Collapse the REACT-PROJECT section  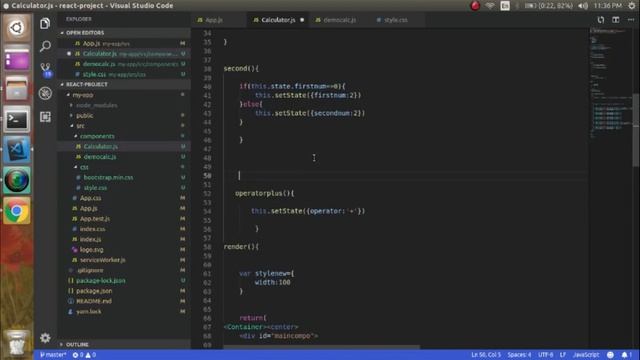(x=87, y=84)
